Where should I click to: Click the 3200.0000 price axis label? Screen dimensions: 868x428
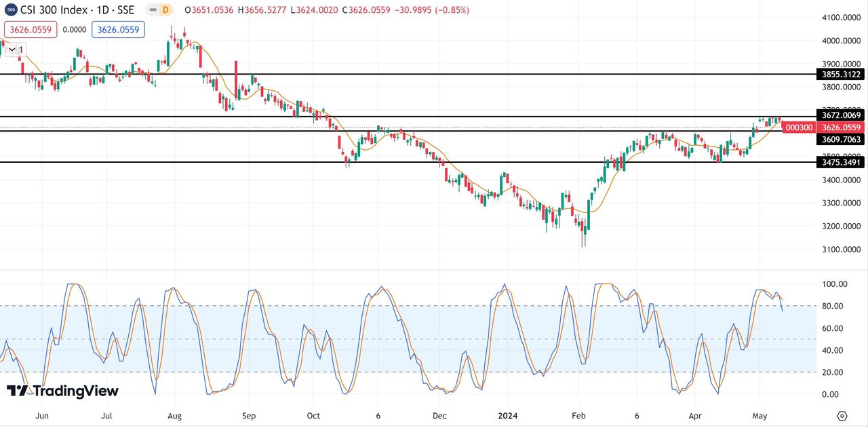842,226
